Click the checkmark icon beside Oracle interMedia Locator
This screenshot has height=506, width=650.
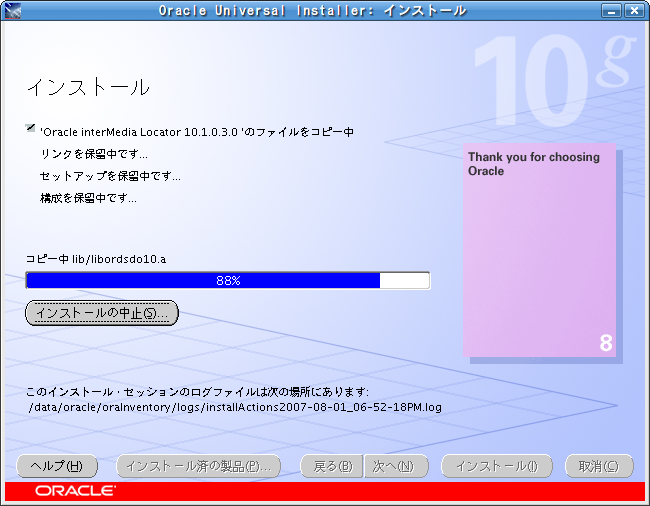[30, 128]
